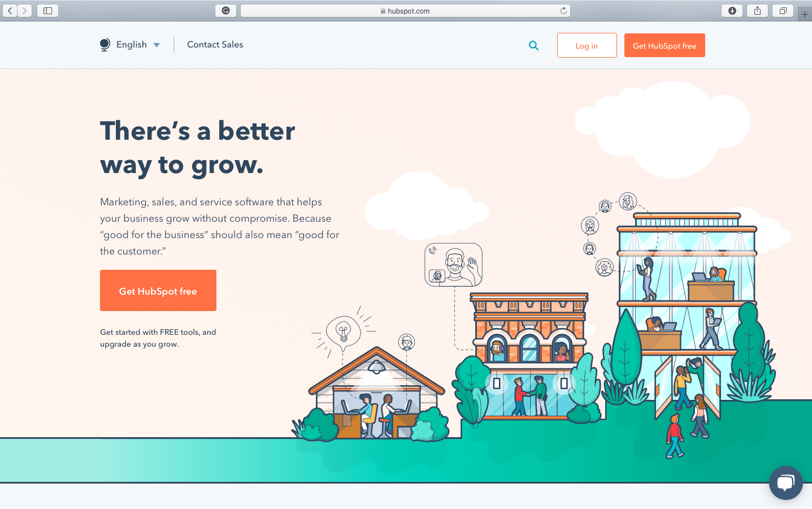
Task: Click the globe language icon
Action: [105, 45]
